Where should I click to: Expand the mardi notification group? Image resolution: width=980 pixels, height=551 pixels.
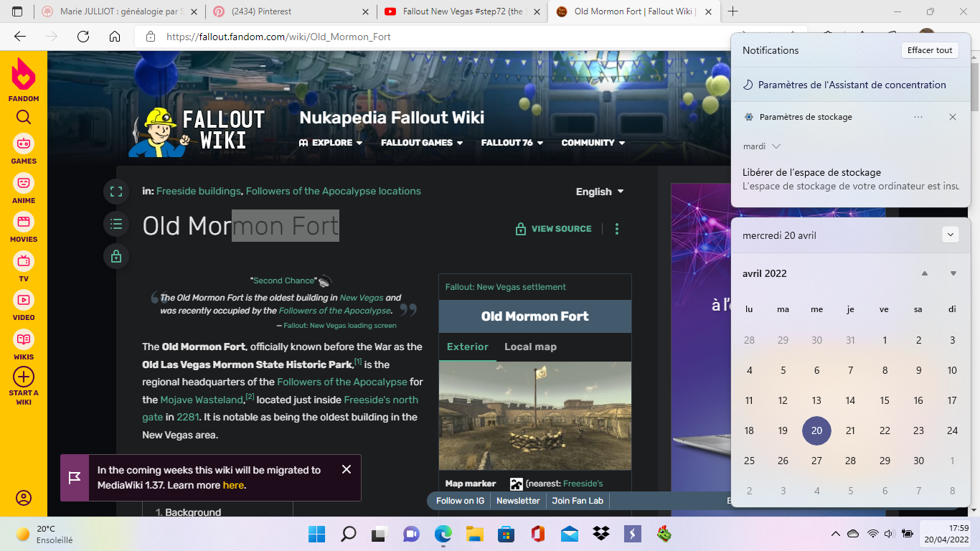coord(762,146)
